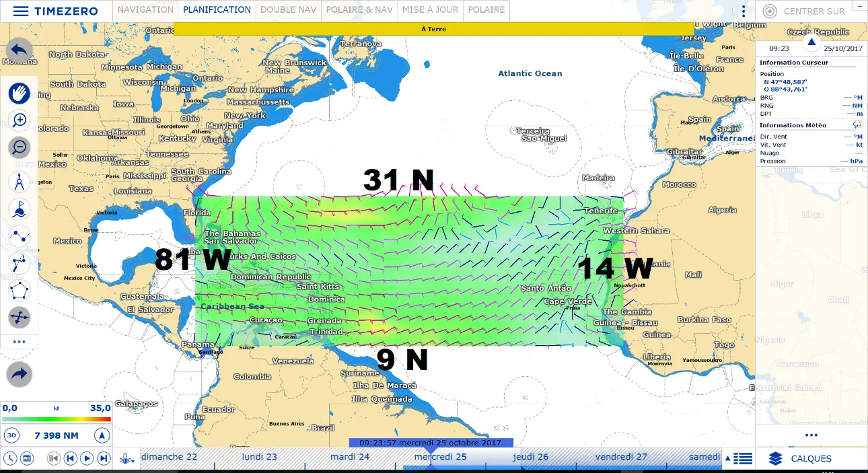
Task: Collapse the info panel with up triangle
Action: click(811, 42)
